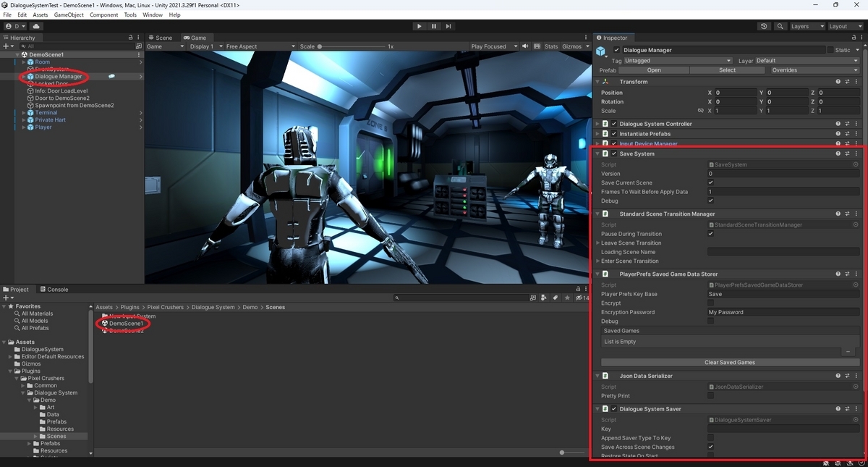Toggle the Save System enabled checkbox

615,153
